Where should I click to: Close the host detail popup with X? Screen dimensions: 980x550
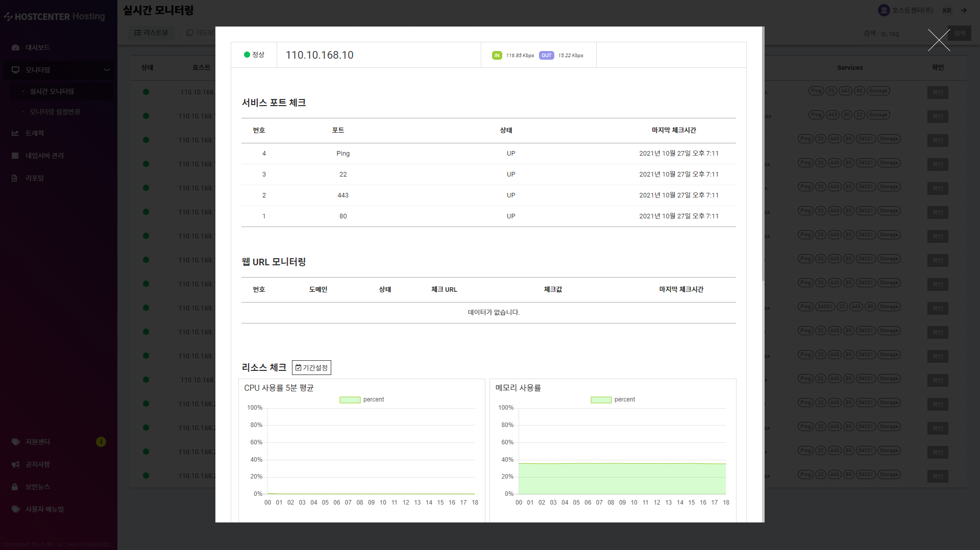939,40
